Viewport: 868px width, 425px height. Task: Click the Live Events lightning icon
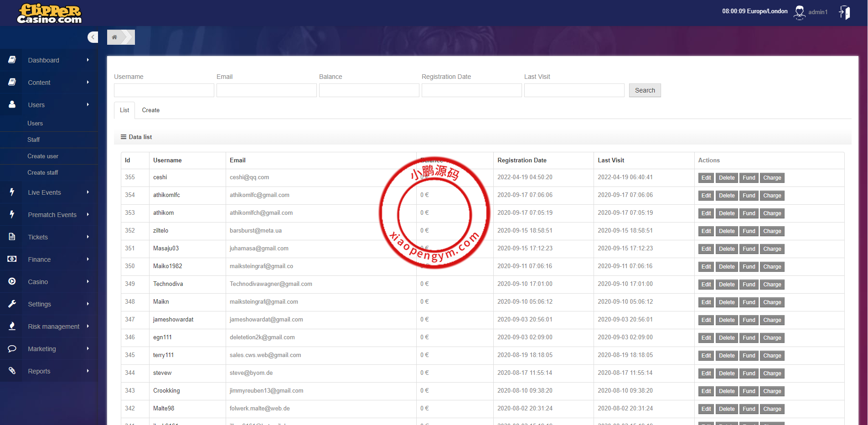[x=12, y=192]
